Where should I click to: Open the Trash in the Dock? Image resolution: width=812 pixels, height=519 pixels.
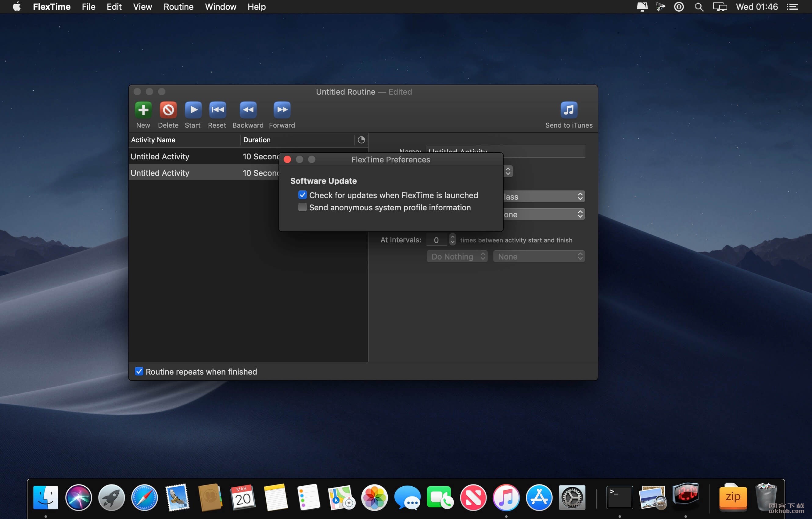point(766,497)
